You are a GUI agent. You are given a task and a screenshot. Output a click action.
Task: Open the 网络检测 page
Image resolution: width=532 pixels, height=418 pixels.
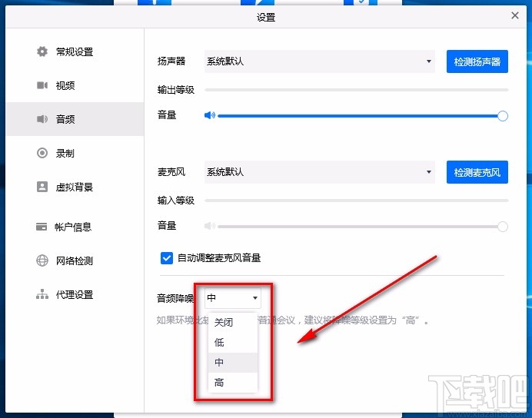75,260
